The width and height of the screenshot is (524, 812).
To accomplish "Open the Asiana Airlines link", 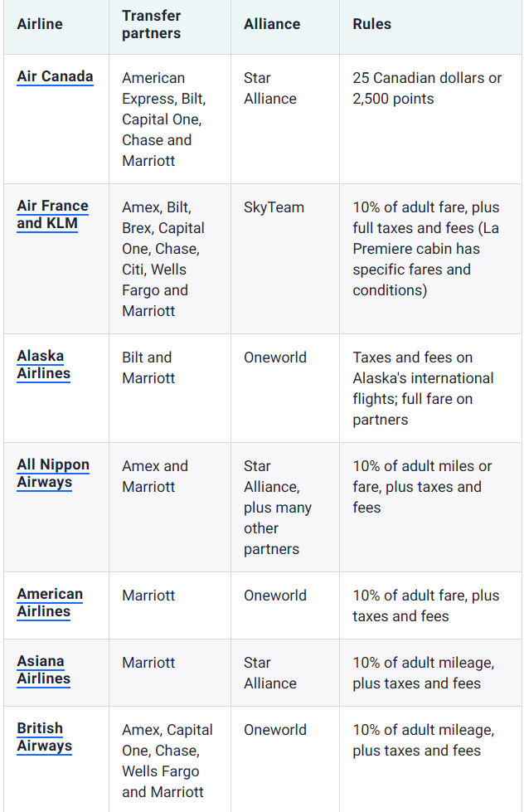I will pos(43,669).
